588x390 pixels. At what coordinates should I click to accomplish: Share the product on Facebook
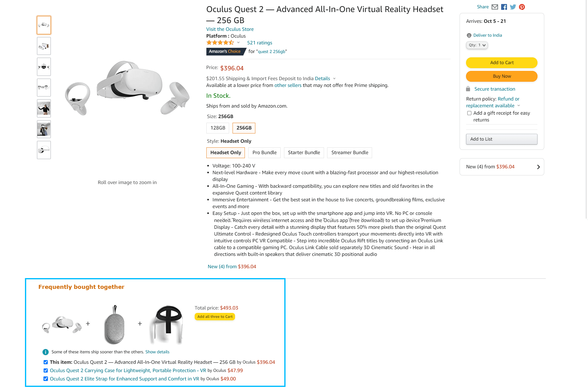(x=504, y=7)
